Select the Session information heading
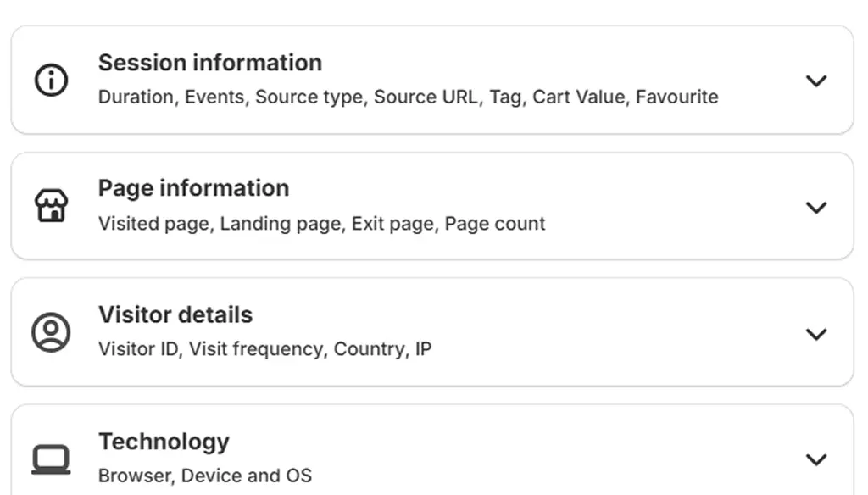The width and height of the screenshot is (868, 495). 209,63
